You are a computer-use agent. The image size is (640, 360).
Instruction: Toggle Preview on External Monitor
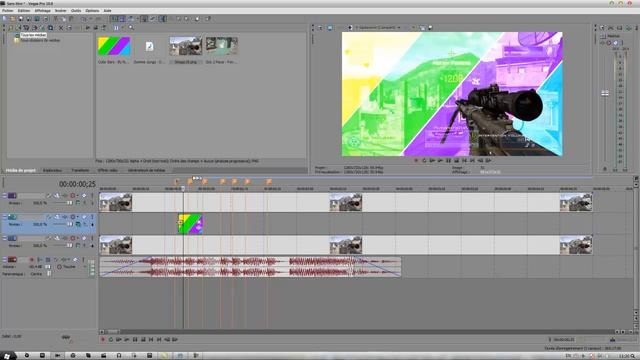[330, 28]
